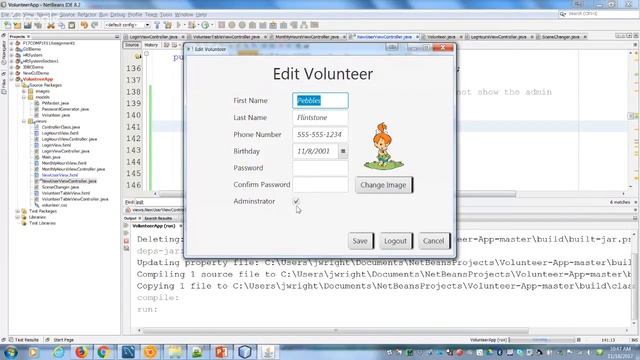Click the New Project toolbar icon
The height and width of the screenshot is (360, 640).
[17, 25]
